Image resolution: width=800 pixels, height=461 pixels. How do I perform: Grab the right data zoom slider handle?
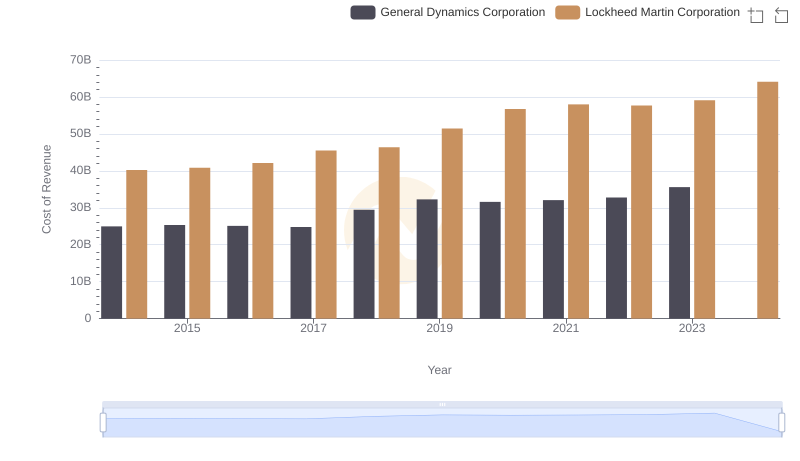[782, 423]
